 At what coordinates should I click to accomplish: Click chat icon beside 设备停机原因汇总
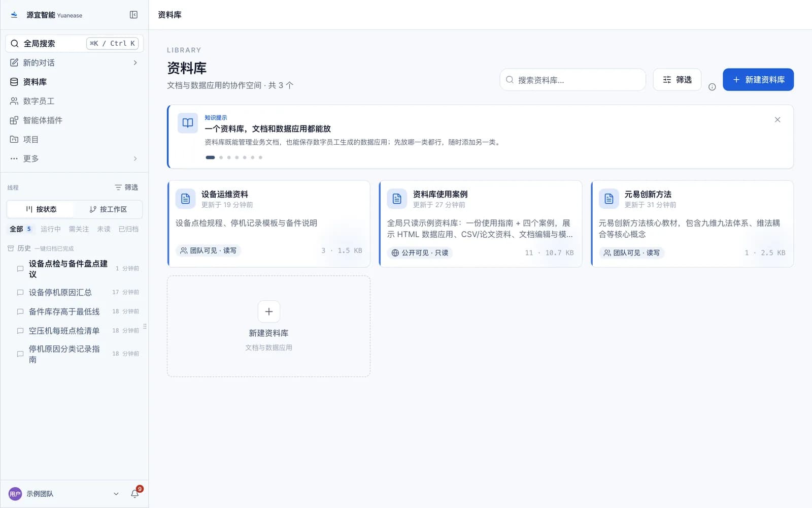tap(20, 293)
